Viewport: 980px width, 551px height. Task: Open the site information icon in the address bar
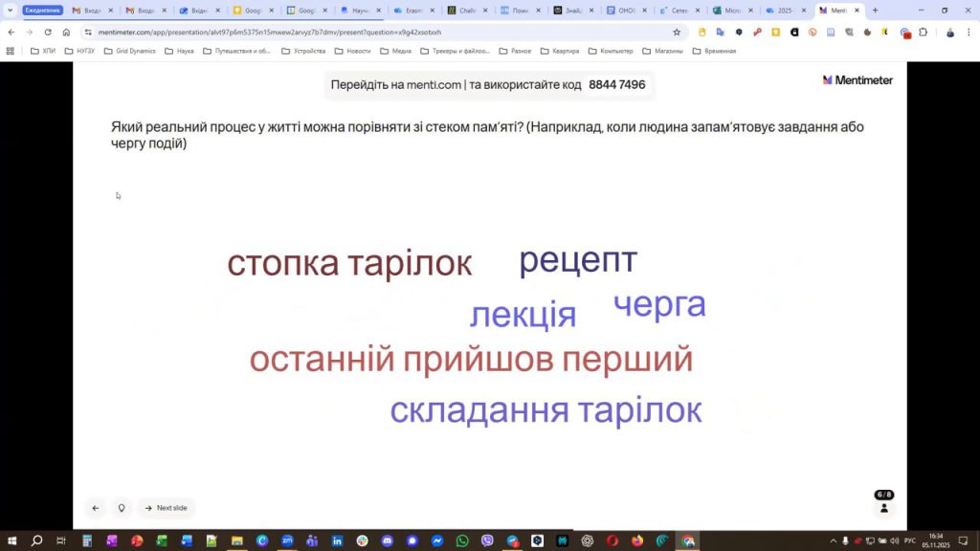[87, 32]
